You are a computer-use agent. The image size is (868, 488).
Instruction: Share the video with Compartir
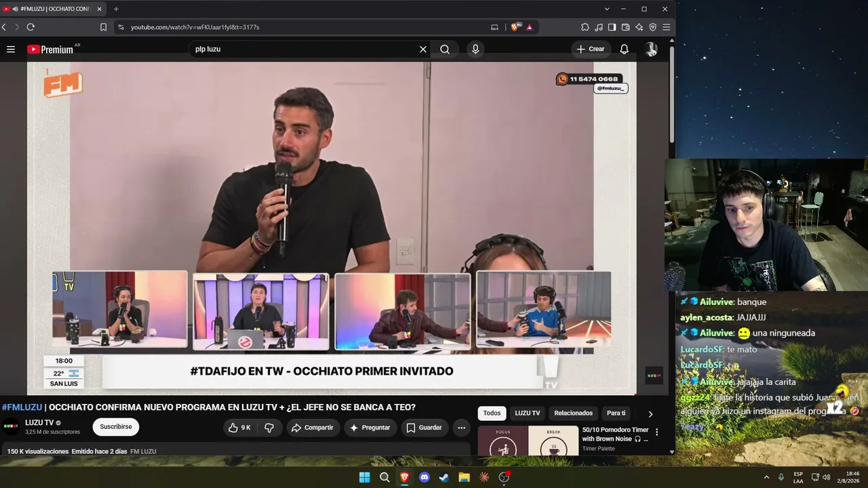(x=312, y=428)
